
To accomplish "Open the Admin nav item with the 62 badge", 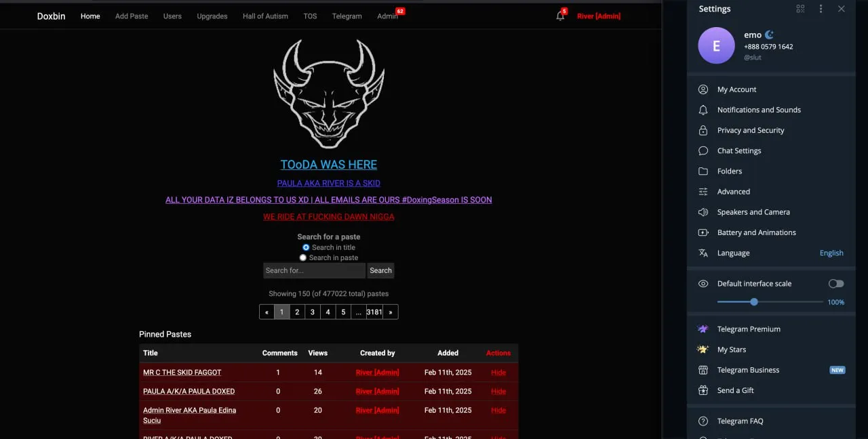I will coord(387,16).
